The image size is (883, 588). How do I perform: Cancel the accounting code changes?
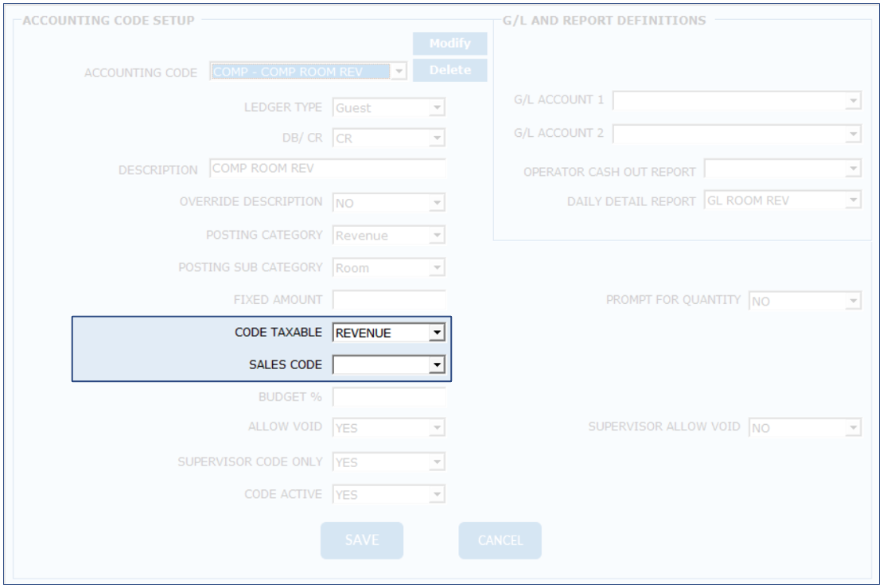pos(500,540)
